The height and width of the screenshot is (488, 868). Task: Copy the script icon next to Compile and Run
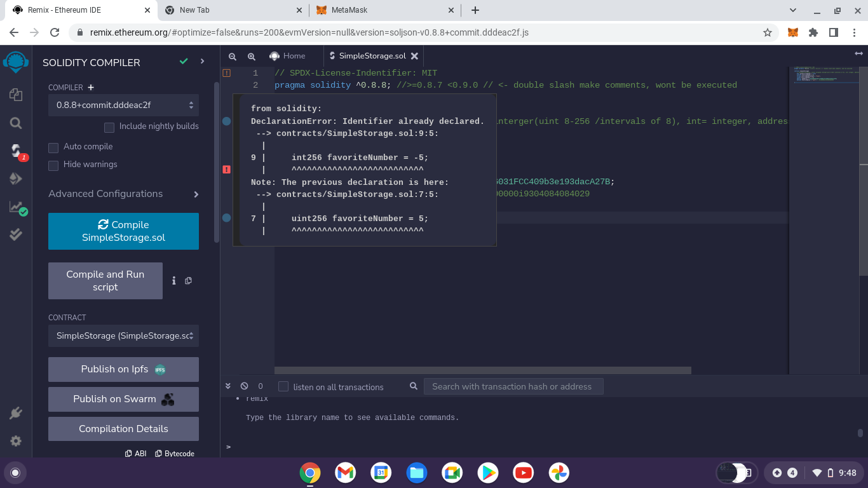click(x=188, y=280)
